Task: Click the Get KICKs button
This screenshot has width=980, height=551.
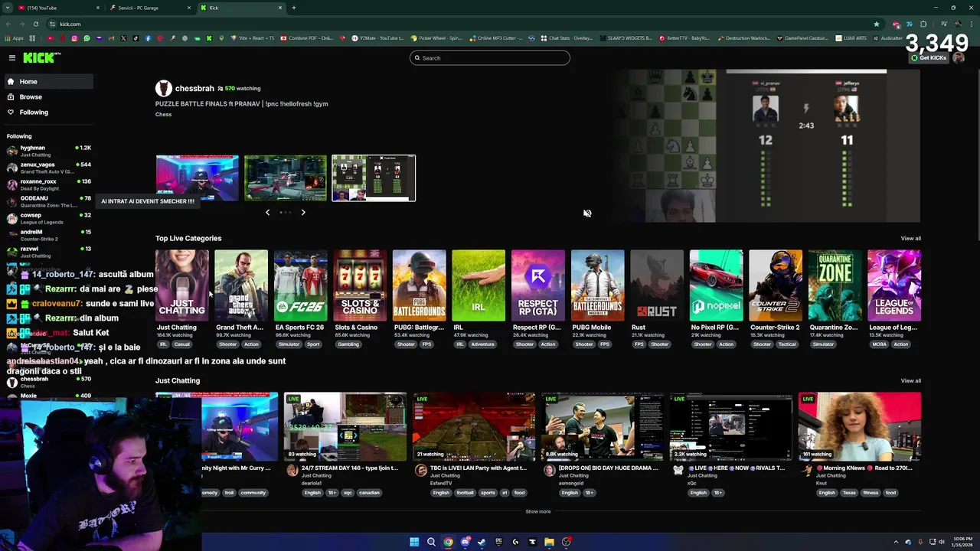Action: coord(928,58)
